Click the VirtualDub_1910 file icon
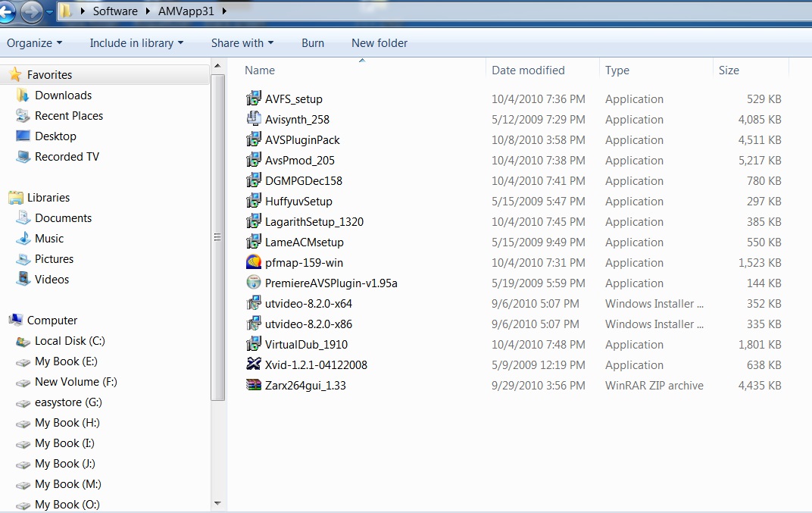Image resolution: width=812 pixels, height=513 pixels. pos(253,344)
